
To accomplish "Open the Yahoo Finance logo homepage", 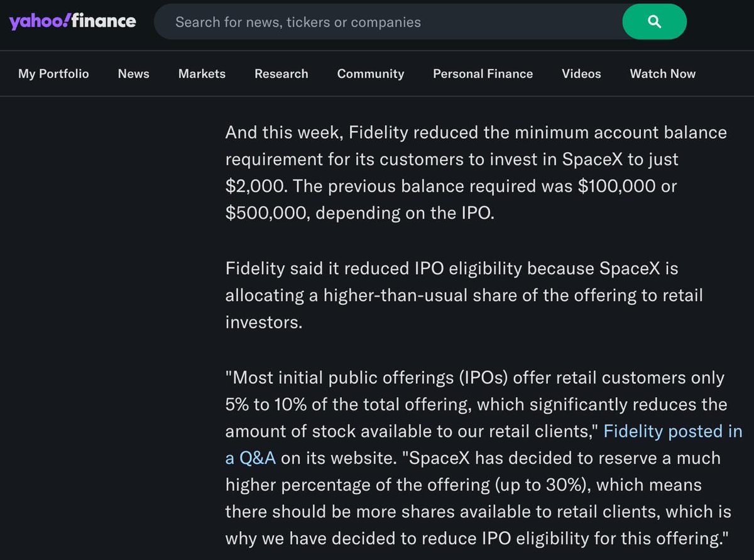I will tap(72, 21).
